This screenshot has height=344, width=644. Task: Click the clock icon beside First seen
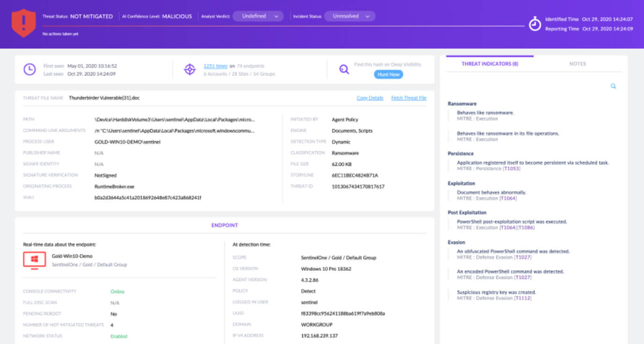tap(29, 69)
